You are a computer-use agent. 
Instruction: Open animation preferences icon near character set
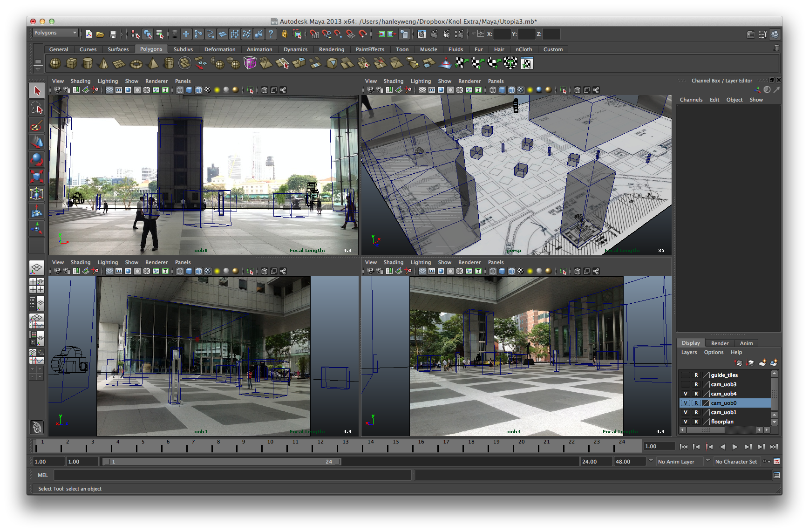[776, 461]
